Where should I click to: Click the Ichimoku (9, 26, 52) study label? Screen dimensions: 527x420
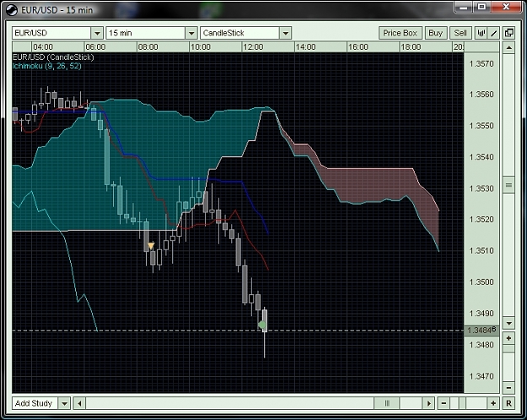pos(47,66)
